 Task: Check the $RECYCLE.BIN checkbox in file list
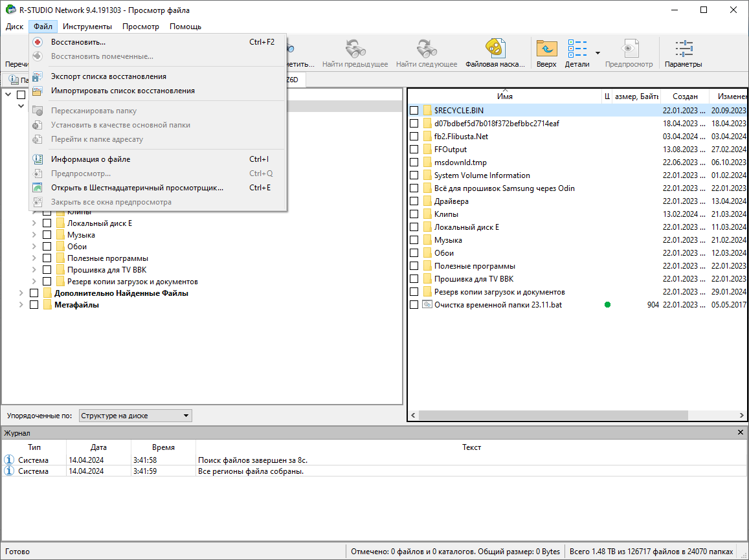414,111
